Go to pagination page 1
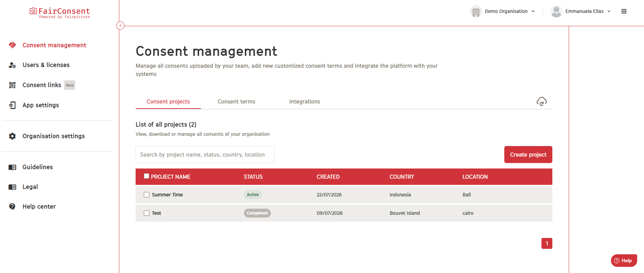The image size is (644, 273). (547, 243)
